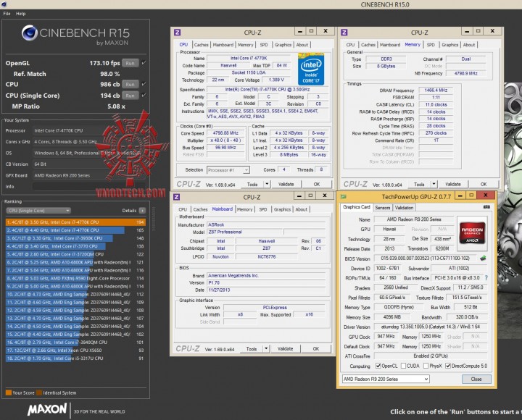Click the GPU Clock 947 MHz value
This screenshot has height=420, width=522.
point(386,336)
